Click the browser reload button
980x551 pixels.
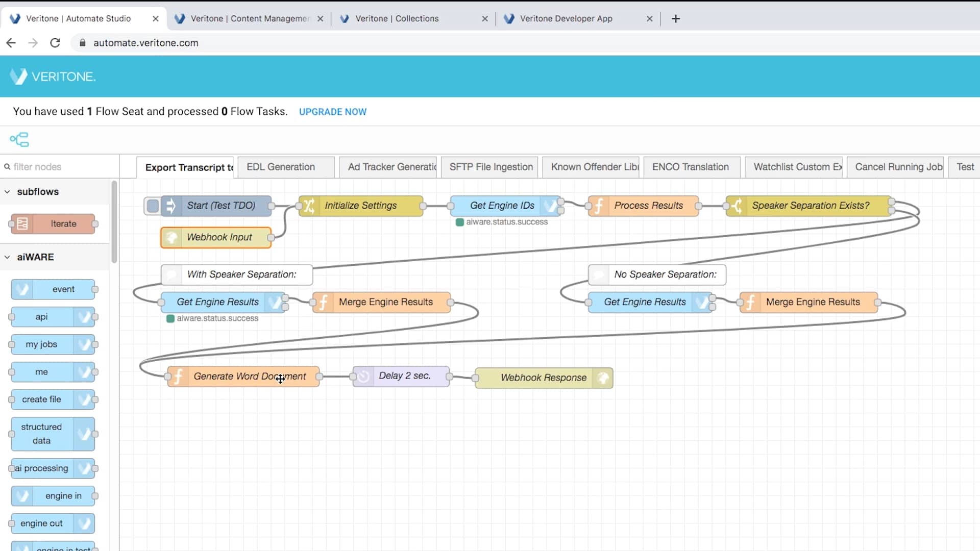click(55, 43)
